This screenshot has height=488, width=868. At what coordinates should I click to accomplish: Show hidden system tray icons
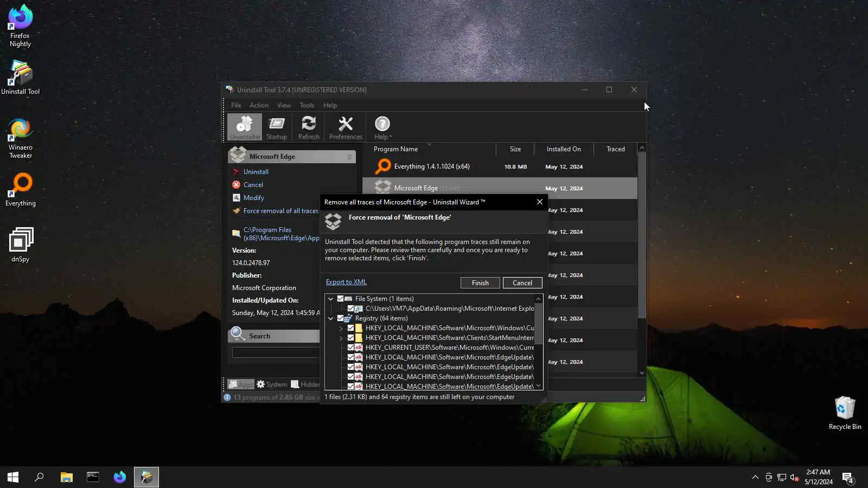pos(755,477)
